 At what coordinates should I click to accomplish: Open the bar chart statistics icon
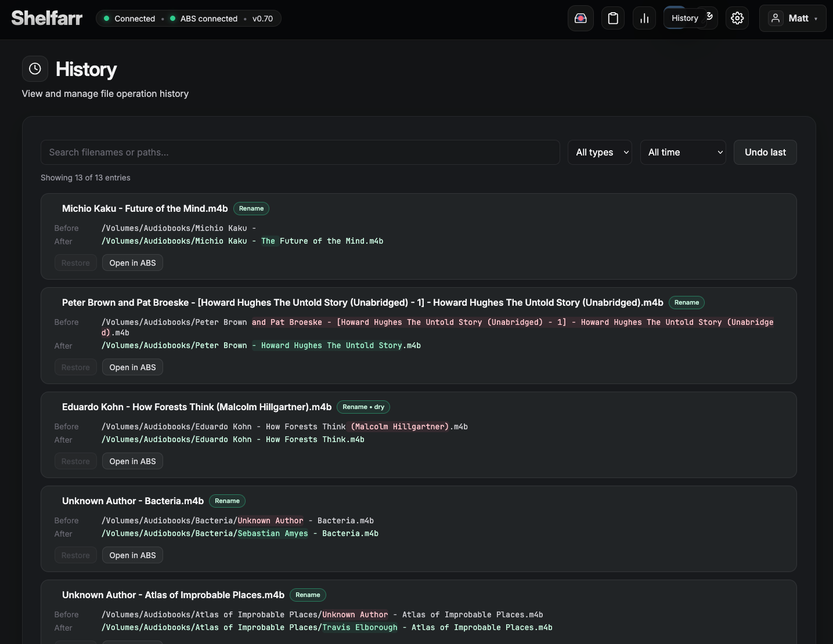coord(644,19)
